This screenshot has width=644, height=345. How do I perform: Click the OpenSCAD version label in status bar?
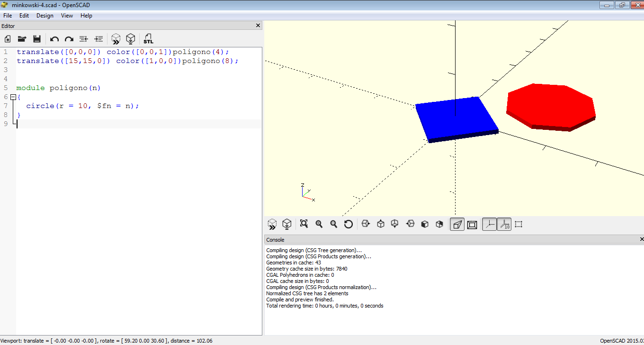pos(622,341)
